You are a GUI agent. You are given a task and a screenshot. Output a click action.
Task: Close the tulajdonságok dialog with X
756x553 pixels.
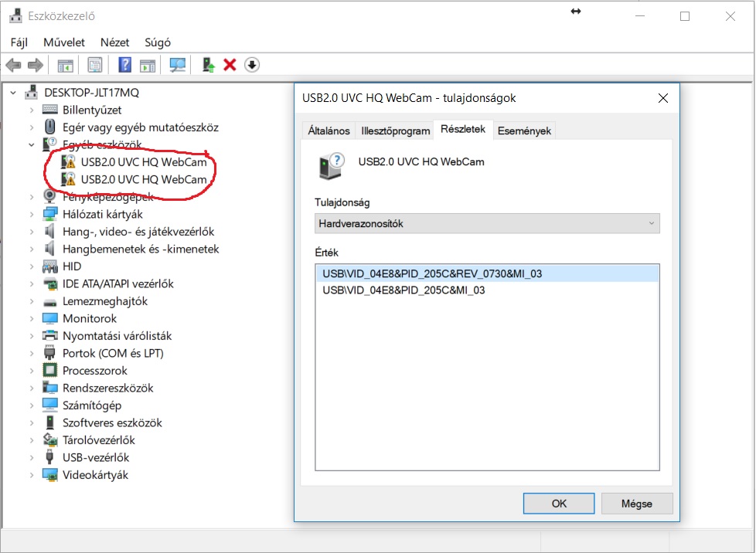[x=663, y=98]
